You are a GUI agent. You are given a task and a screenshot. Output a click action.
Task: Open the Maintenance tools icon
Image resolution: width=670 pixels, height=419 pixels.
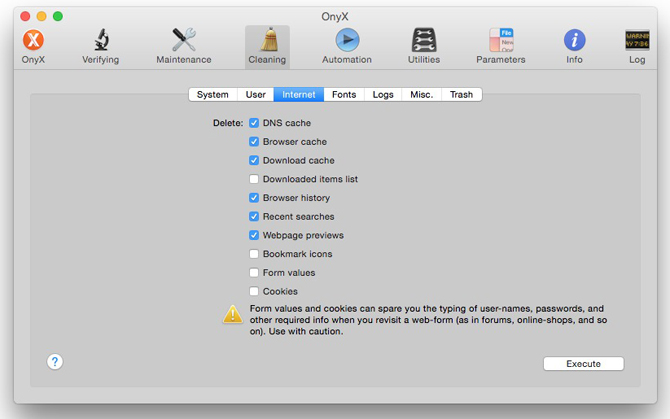[x=184, y=40]
